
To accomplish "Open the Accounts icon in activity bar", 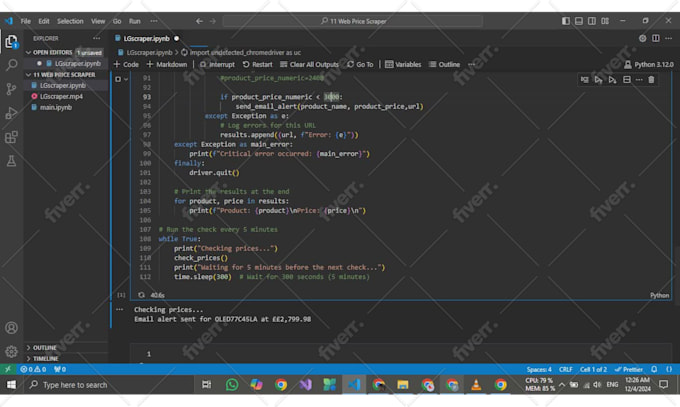I will [x=11, y=327].
